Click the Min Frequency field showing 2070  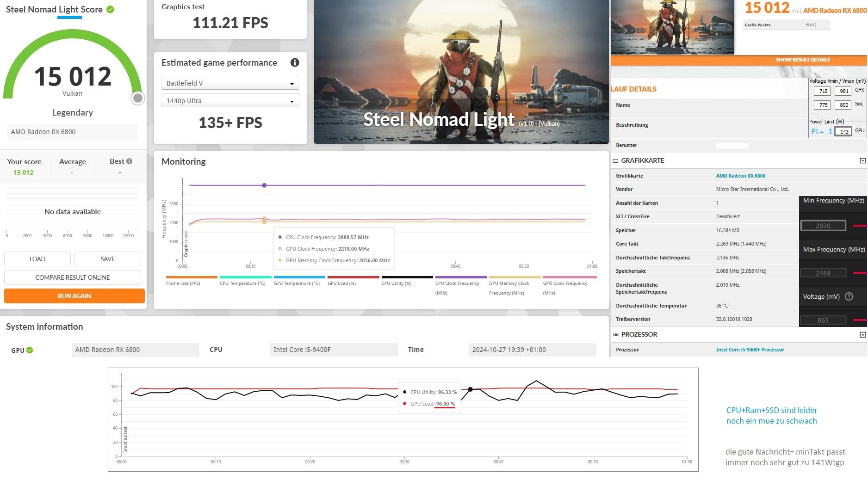coord(823,226)
